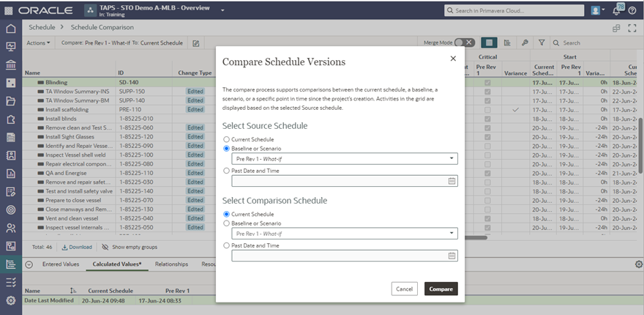Image resolution: width=644 pixels, height=315 pixels.
Task: Select comparison Baseline or Scenario radio
Action: pos(226,223)
